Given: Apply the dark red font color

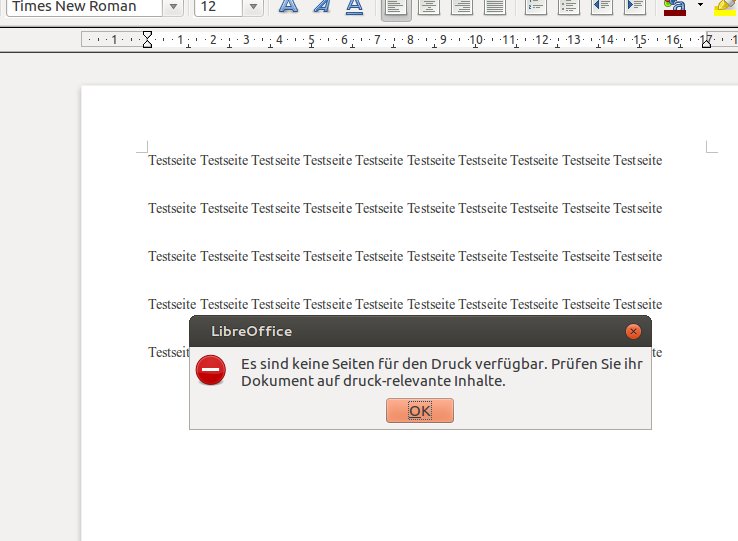Looking at the screenshot, I should pos(675,7).
